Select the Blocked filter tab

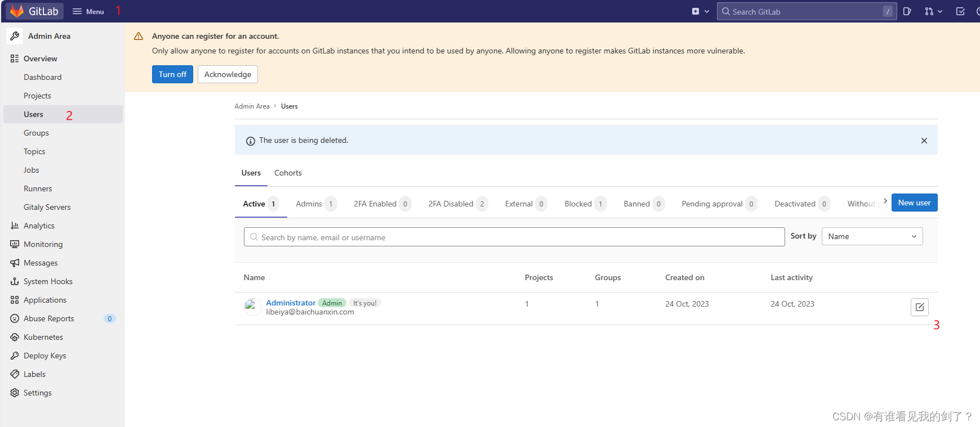(x=585, y=204)
